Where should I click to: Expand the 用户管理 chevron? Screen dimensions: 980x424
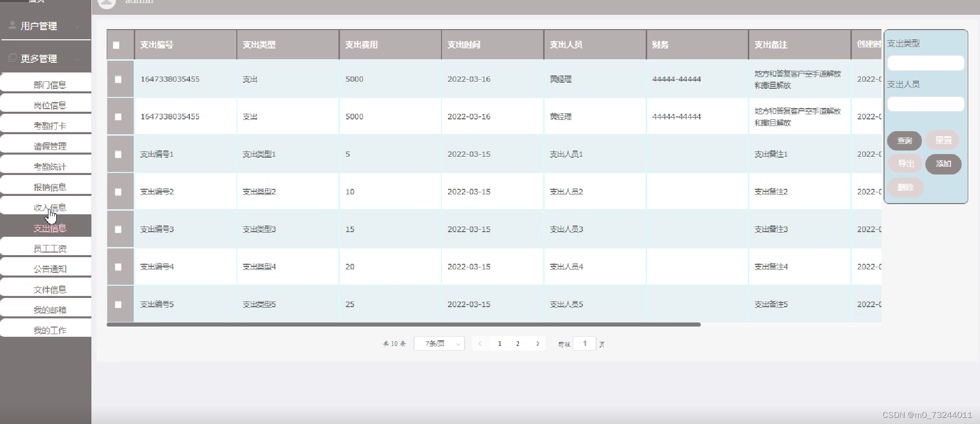pyautogui.click(x=77, y=27)
